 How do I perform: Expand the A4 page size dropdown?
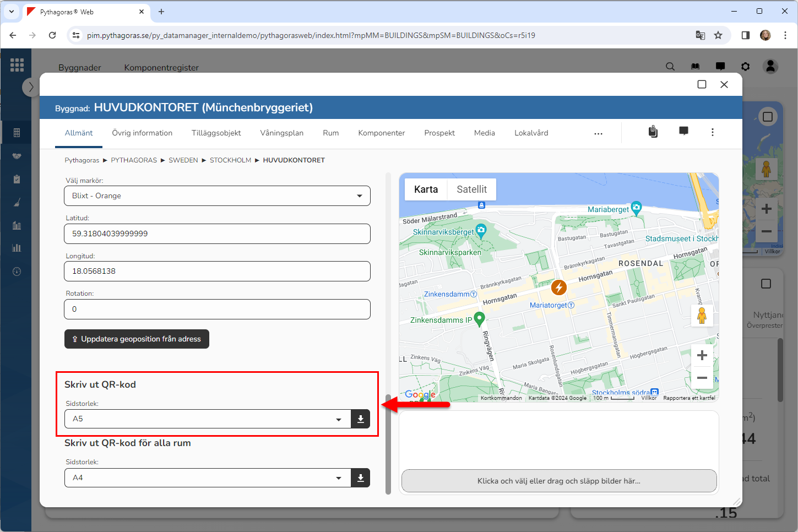(208, 478)
